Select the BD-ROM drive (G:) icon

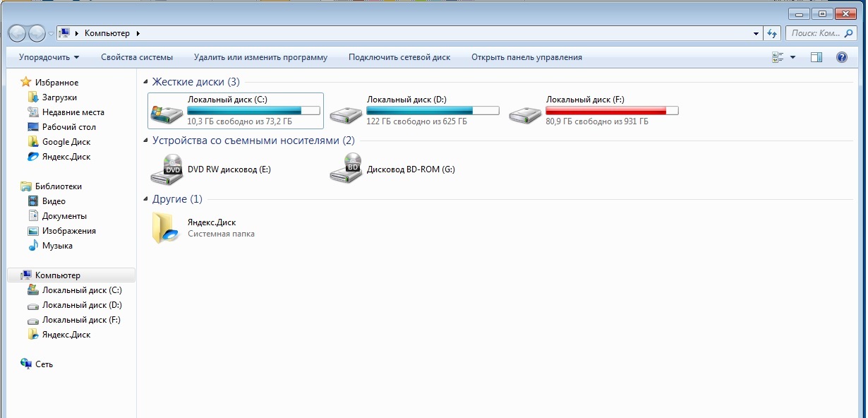pos(346,169)
